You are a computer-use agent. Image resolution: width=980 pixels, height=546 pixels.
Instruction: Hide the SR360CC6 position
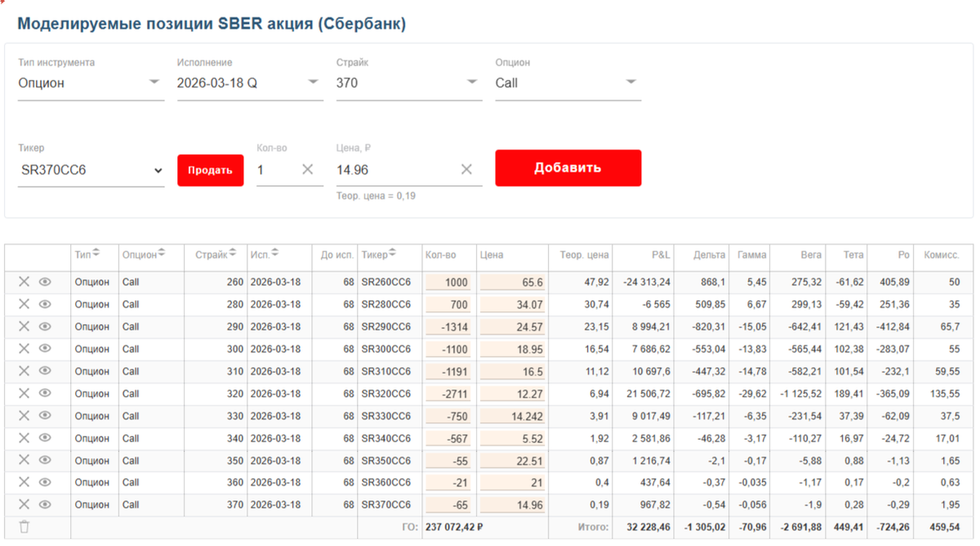45,482
